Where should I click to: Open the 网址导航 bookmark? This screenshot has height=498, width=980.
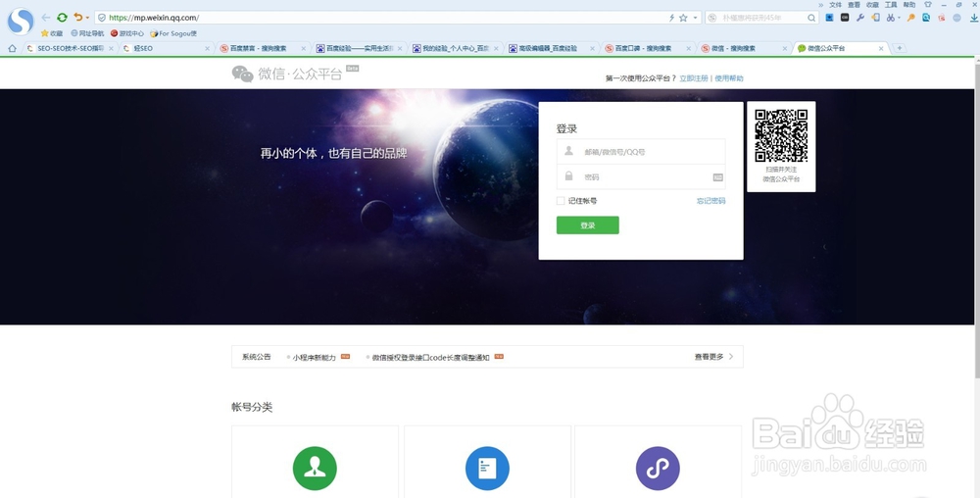87,33
